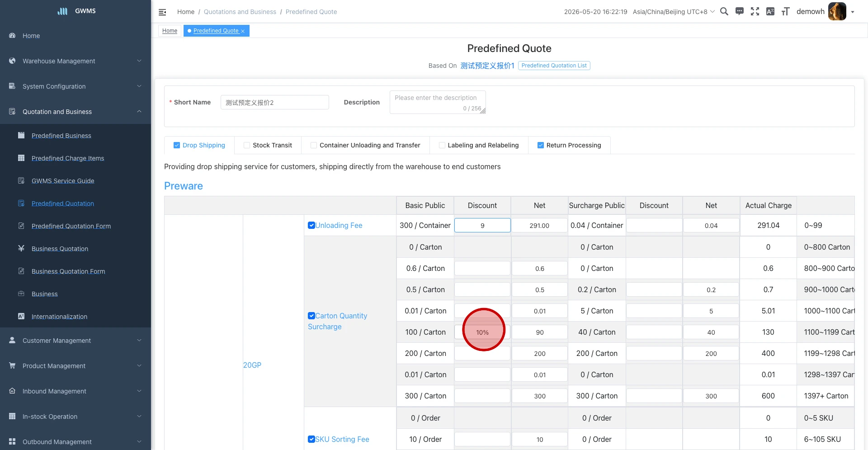Click the Short Name input field
The image size is (868, 450).
274,102
